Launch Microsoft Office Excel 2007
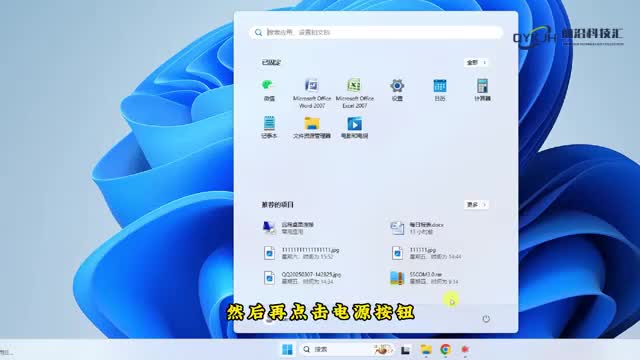 [354, 93]
